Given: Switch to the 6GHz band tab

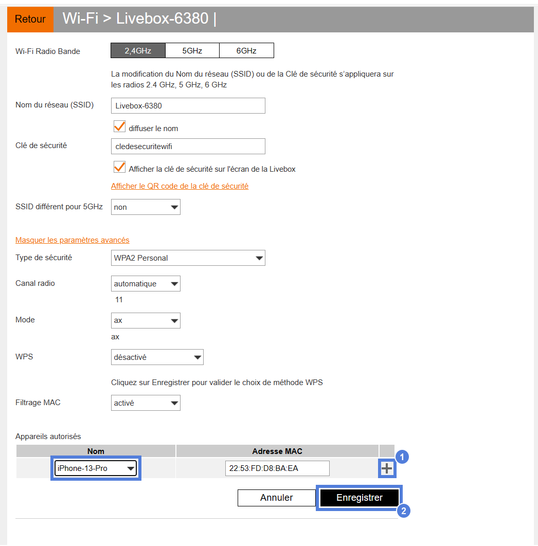Looking at the screenshot, I should 247,51.
